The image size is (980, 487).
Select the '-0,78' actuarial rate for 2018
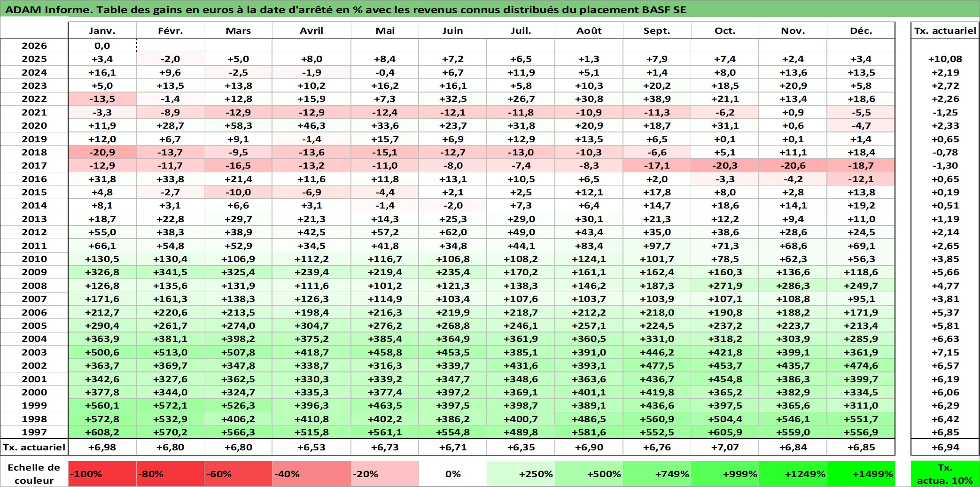pyautogui.click(x=945, y=152)
